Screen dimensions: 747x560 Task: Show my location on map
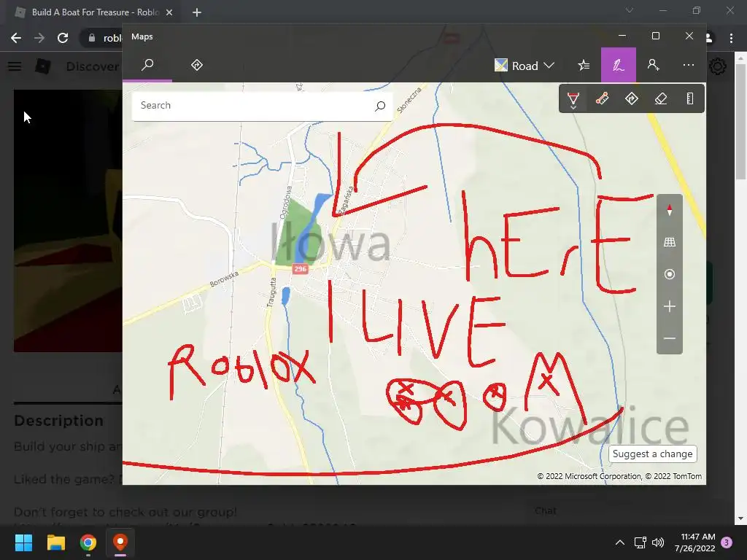coord(670,274)
